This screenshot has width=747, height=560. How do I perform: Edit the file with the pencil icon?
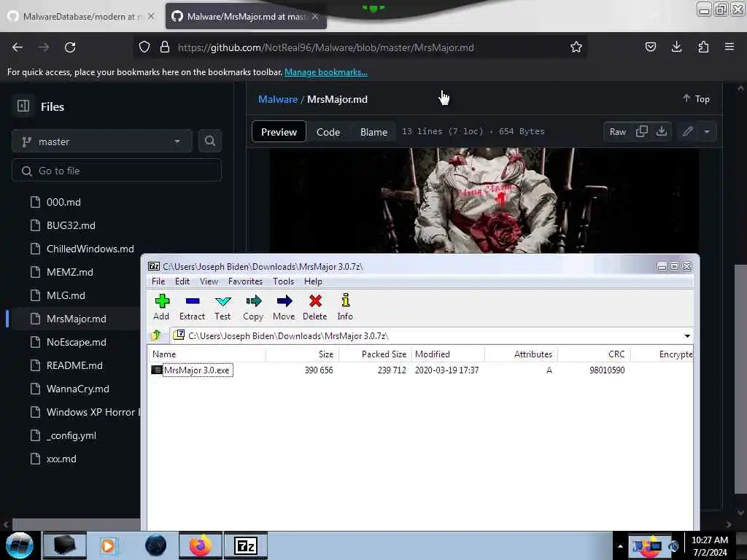687,131
